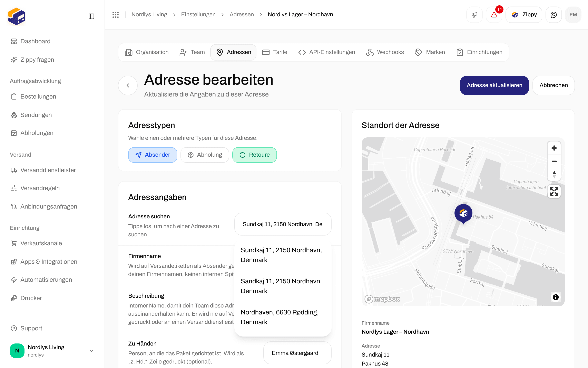Show map attribution info icon
This screenshot has width=588, height=368.
click(x=556, y=297)
